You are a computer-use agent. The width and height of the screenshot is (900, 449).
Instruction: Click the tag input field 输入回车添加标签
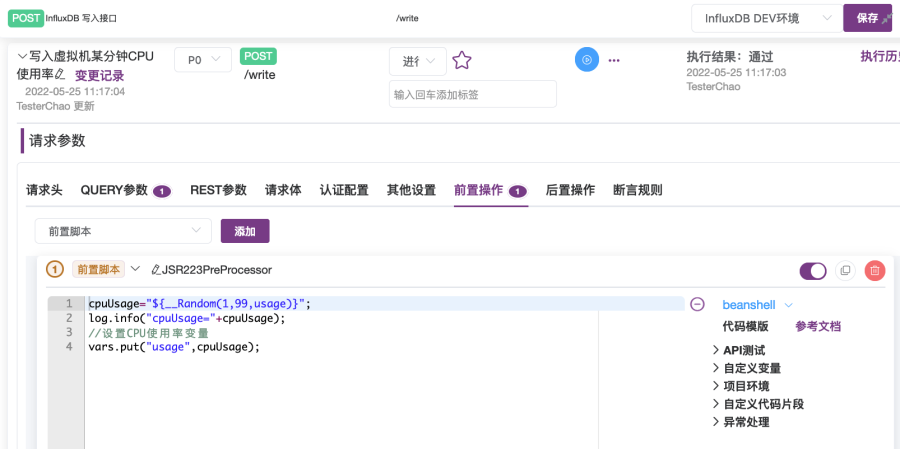(473, 94)
